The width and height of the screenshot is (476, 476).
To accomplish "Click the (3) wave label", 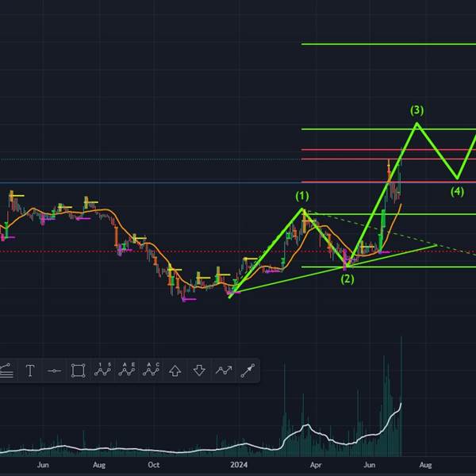I will 416,110.
